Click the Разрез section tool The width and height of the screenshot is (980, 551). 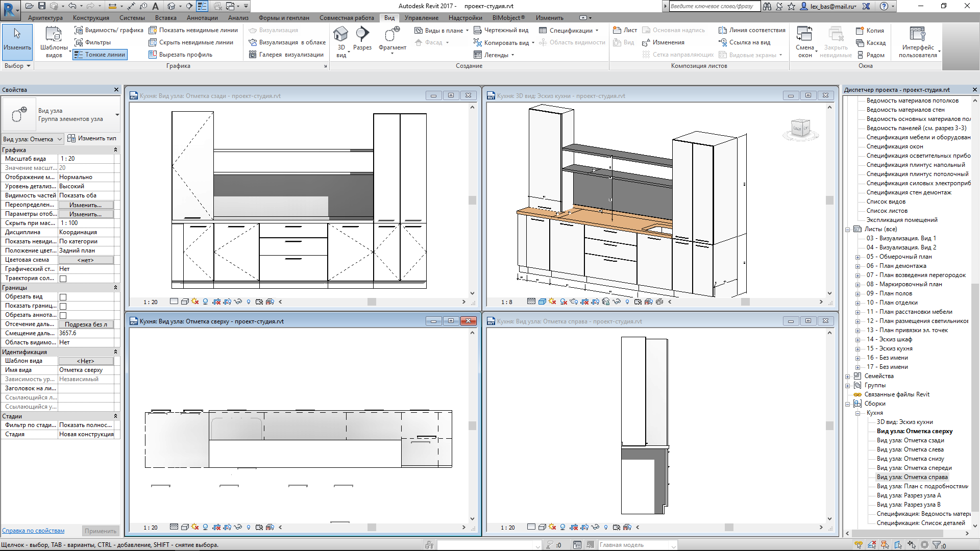pos(362,40)
